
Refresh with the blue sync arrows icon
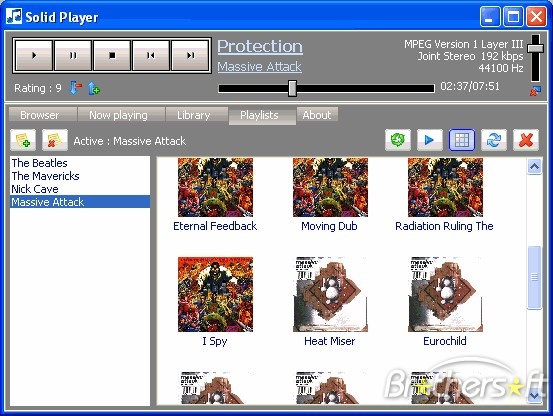pos(494,140)
